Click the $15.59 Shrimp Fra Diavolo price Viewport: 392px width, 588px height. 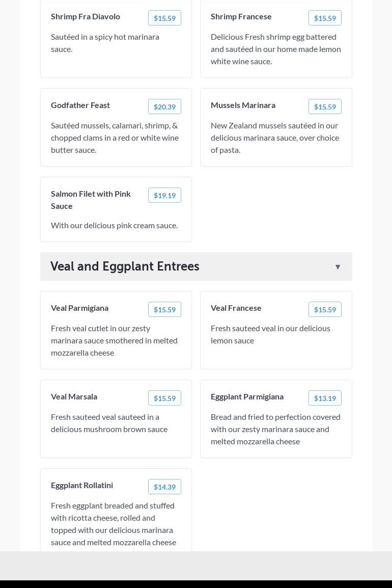164,18
